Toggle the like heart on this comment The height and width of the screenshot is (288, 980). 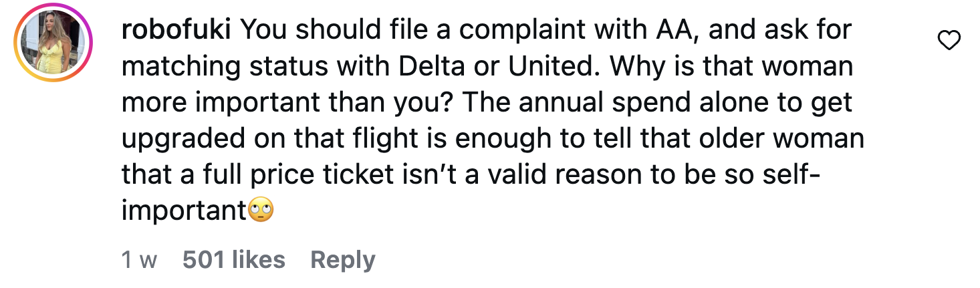(x=949, y=41)
